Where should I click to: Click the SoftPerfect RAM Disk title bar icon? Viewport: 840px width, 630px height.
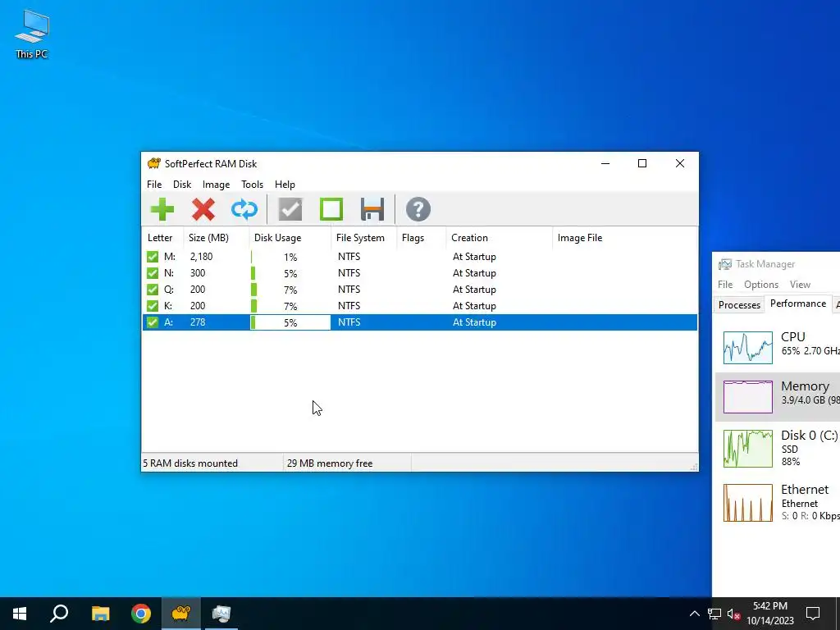click(154, 163)
